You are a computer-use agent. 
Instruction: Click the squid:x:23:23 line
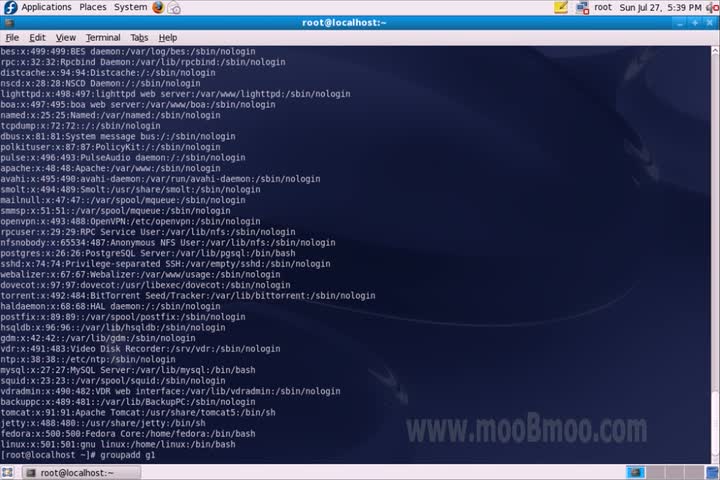pos(113,380)
